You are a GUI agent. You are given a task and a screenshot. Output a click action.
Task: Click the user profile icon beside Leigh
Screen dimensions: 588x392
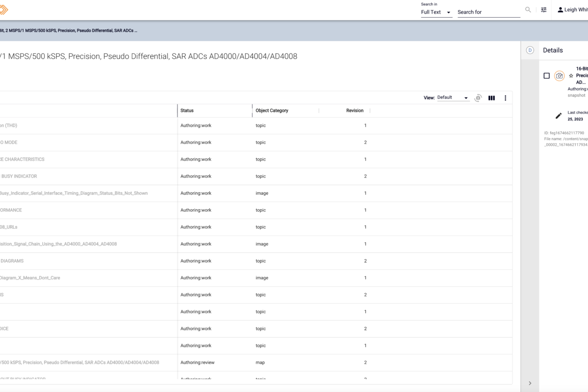(561, 10)
